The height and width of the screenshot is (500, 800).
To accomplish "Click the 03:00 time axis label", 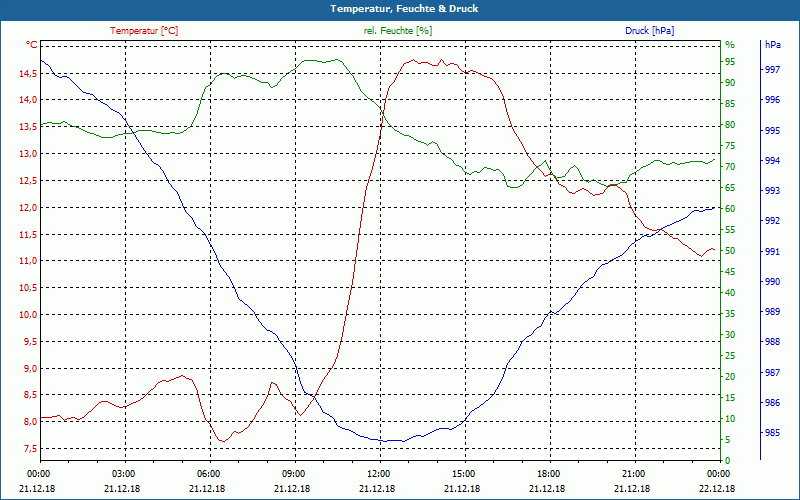I will point(122,474).
